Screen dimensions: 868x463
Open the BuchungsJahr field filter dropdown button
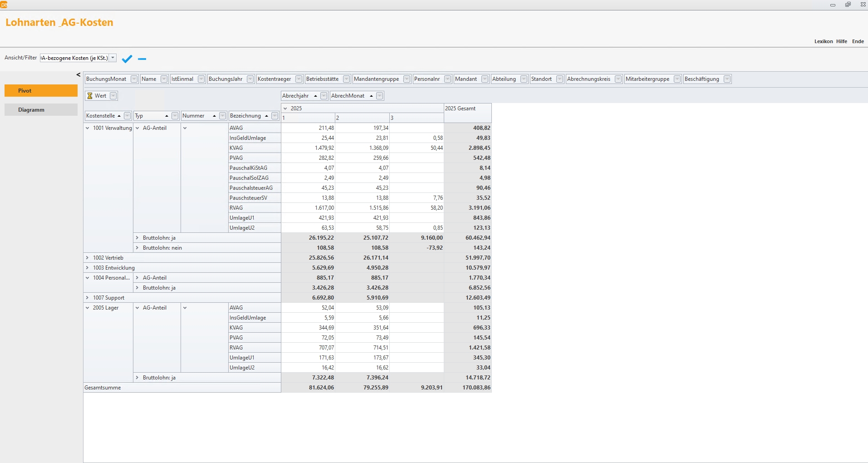pos(250,79)
